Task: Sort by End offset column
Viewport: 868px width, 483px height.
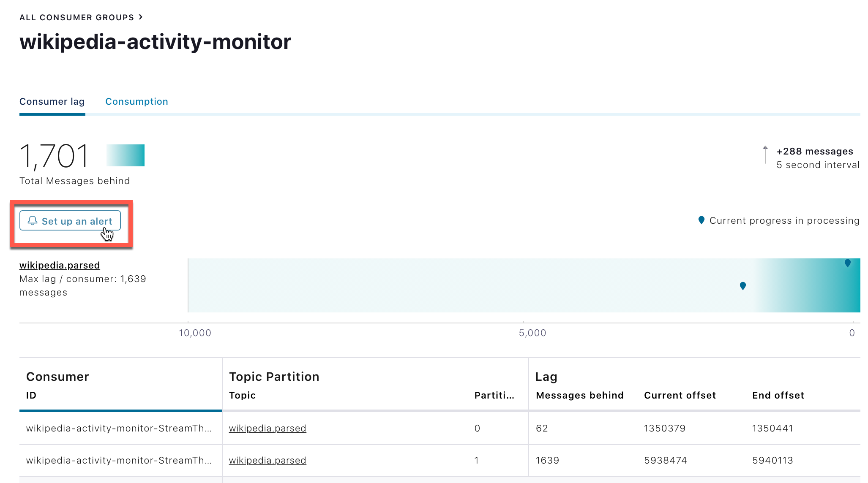Action: (778, 395)
